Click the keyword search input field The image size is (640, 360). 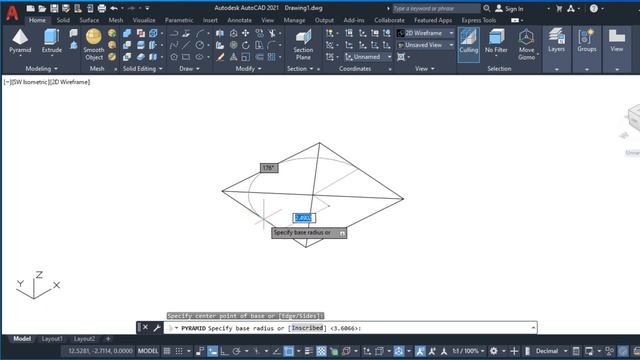[x=436, y=8]
